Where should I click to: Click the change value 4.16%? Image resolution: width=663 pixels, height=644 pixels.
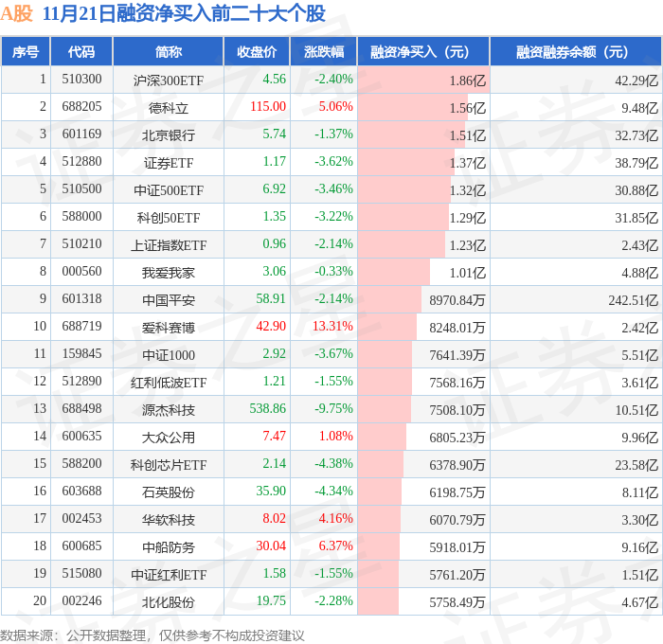[335, 519]
